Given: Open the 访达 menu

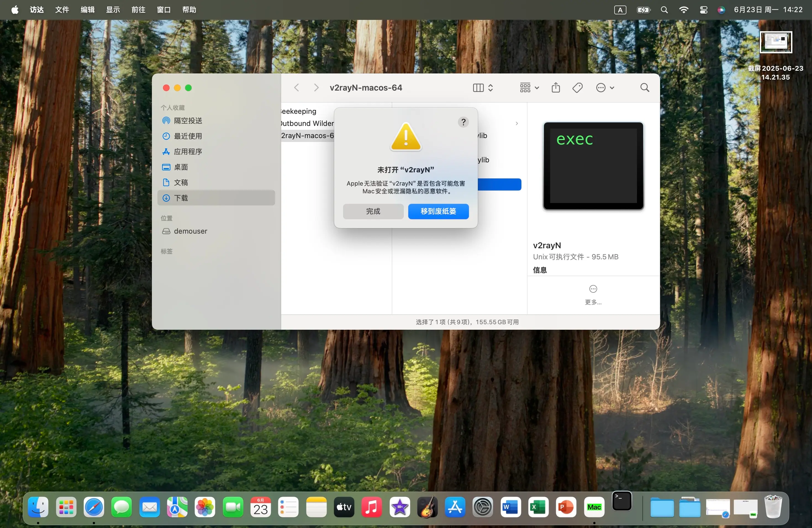Looking at the screenshot, I should click(37, 10).
